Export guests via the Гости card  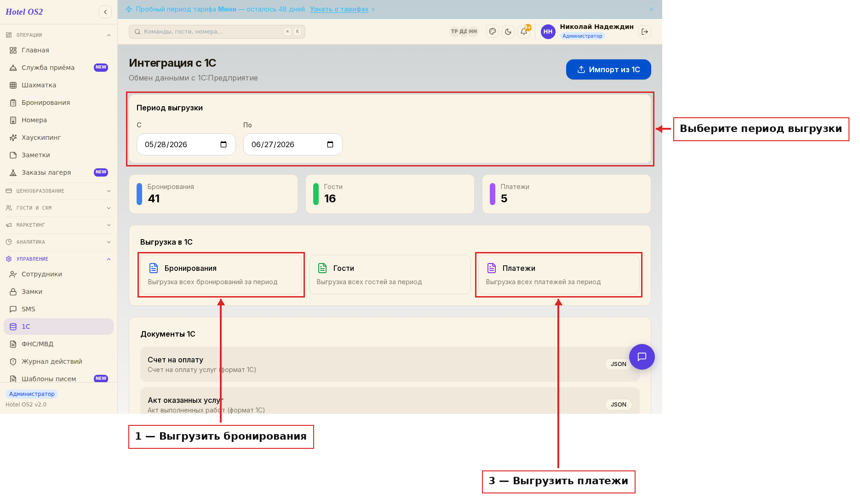(x=390, y=275)
